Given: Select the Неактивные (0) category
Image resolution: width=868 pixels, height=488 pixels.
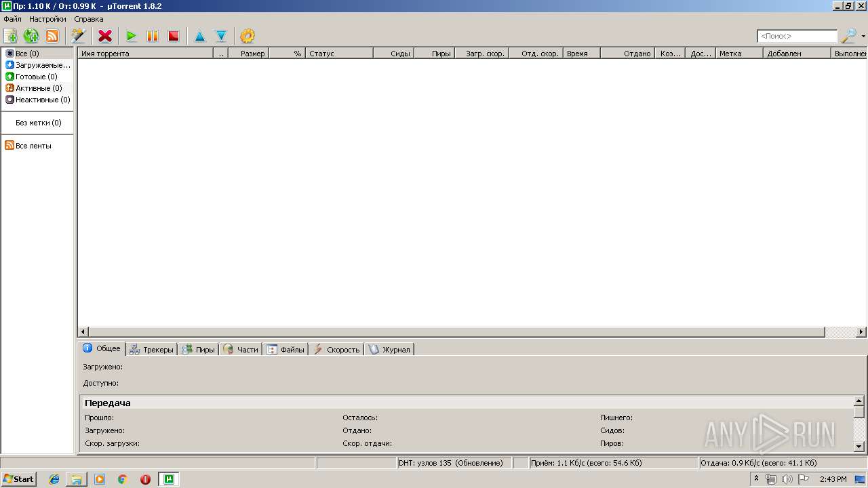Looking at the screenshot, I should [37, 100].
